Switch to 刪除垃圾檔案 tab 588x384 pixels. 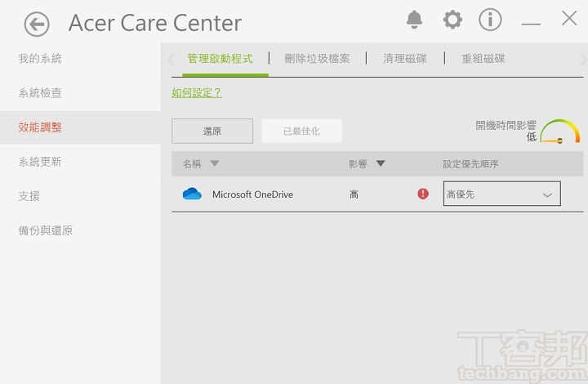(x=317, y=59)
